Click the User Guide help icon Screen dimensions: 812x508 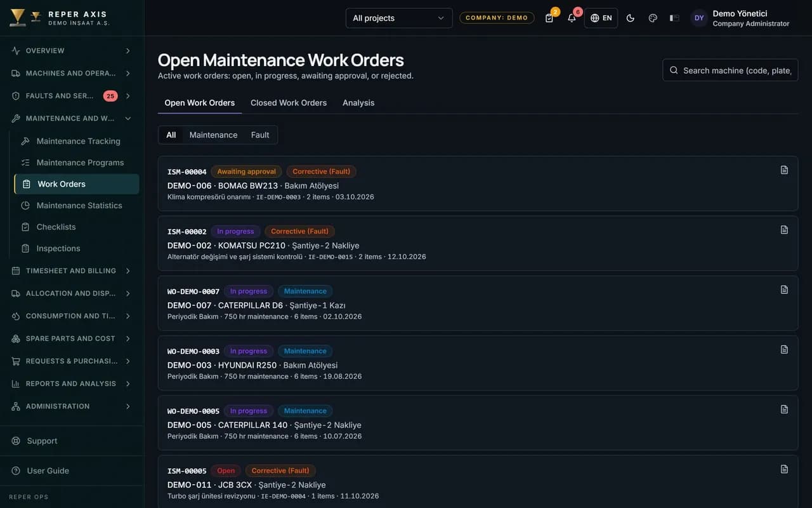[16, 471]
